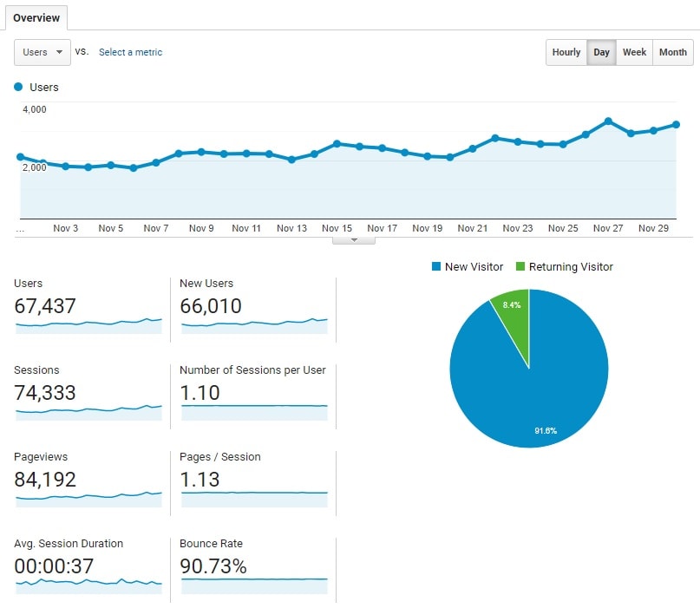Open the Overview tab

click(x=36, y=18)
